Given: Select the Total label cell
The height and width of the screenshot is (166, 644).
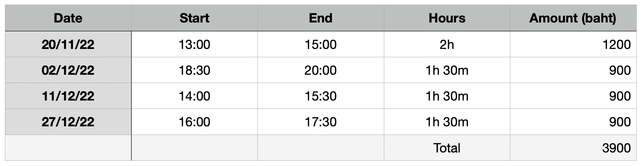Looking at the screenshot, I should coord(447,148).
